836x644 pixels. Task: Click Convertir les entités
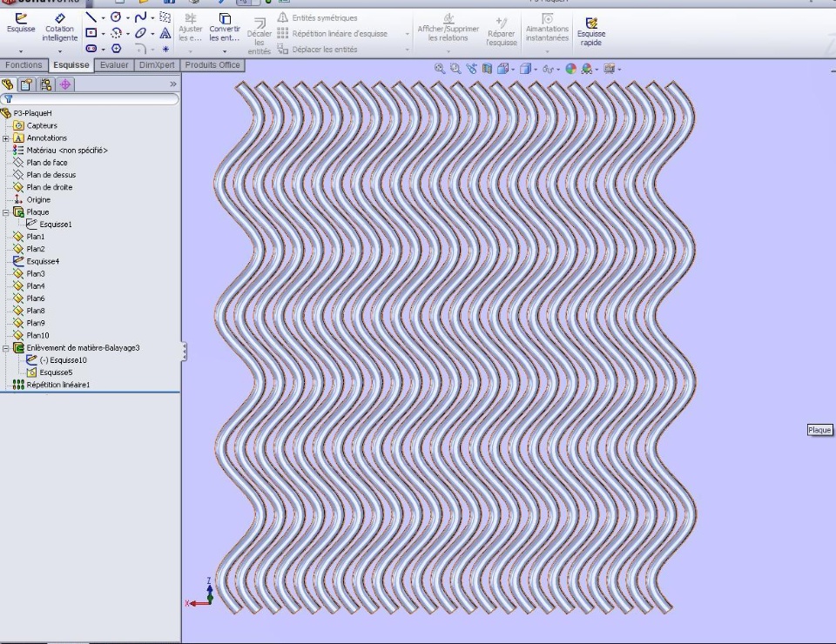tap(225, 28)
